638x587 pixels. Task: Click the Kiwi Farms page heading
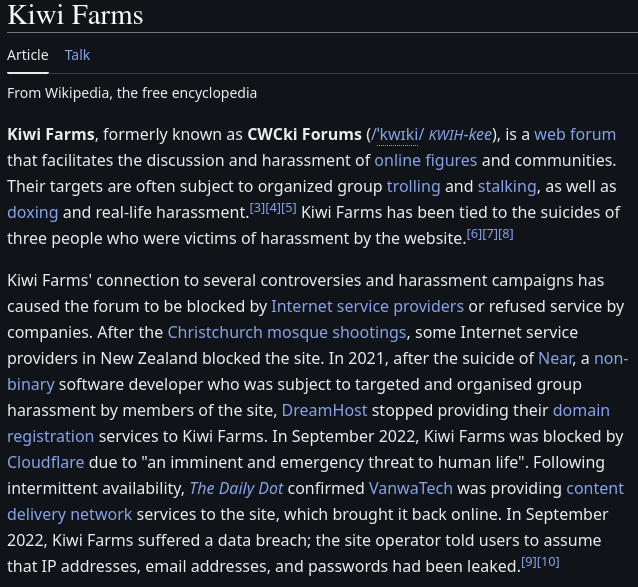tap(75, 15)
